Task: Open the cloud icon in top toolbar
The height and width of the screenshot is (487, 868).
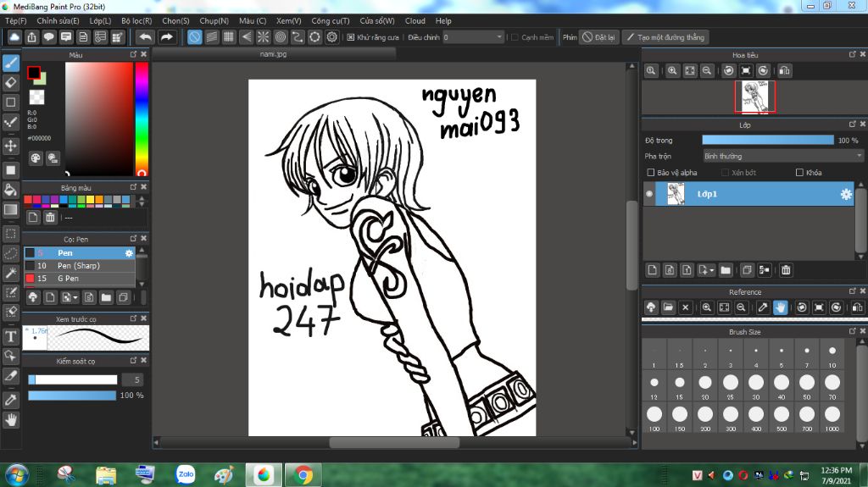Action: 14,37
